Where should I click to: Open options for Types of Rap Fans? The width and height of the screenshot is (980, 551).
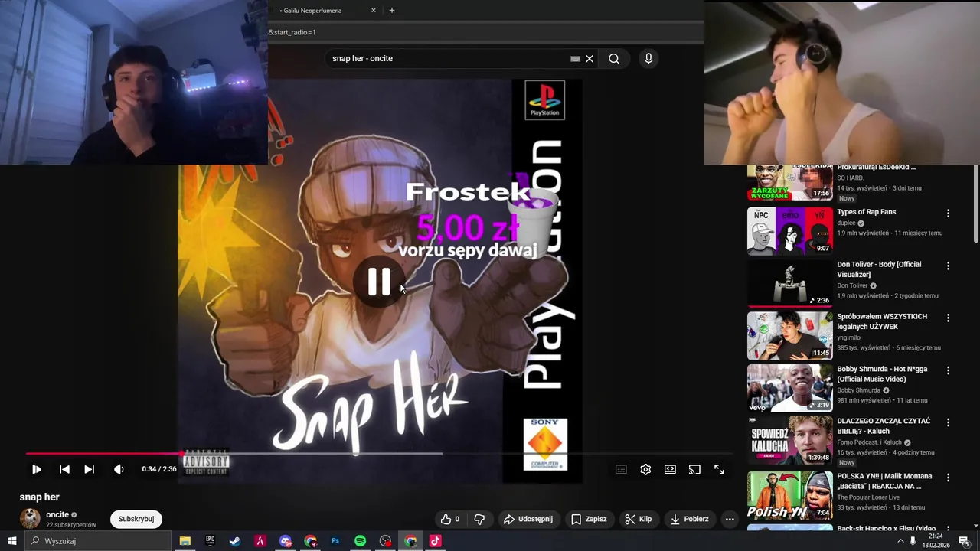(948, 214)
